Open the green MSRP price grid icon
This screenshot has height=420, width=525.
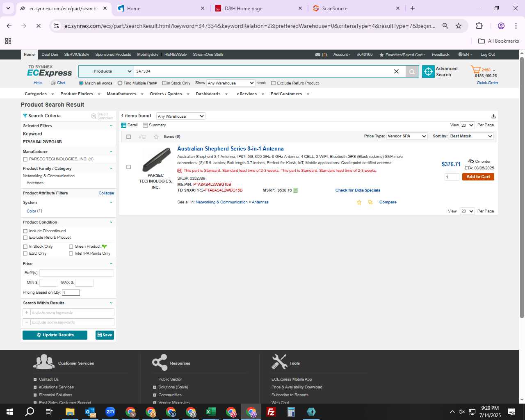(295, 190)
